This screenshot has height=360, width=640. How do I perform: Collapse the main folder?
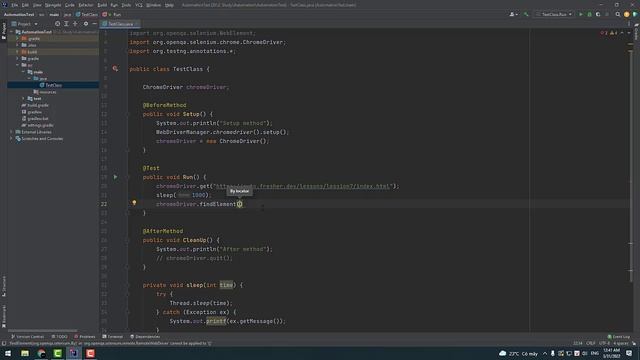tap(23, 72)
